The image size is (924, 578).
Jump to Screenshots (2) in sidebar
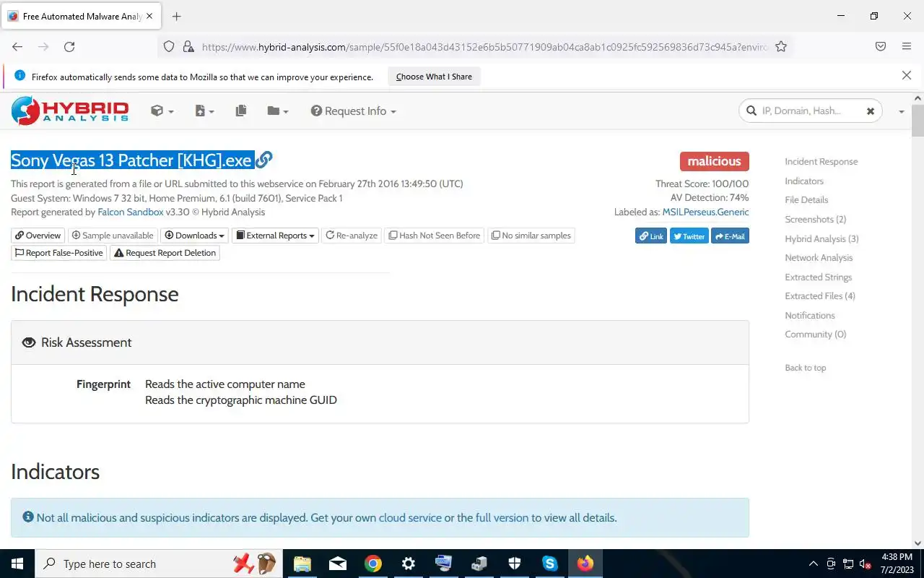(x=816, y=220)
